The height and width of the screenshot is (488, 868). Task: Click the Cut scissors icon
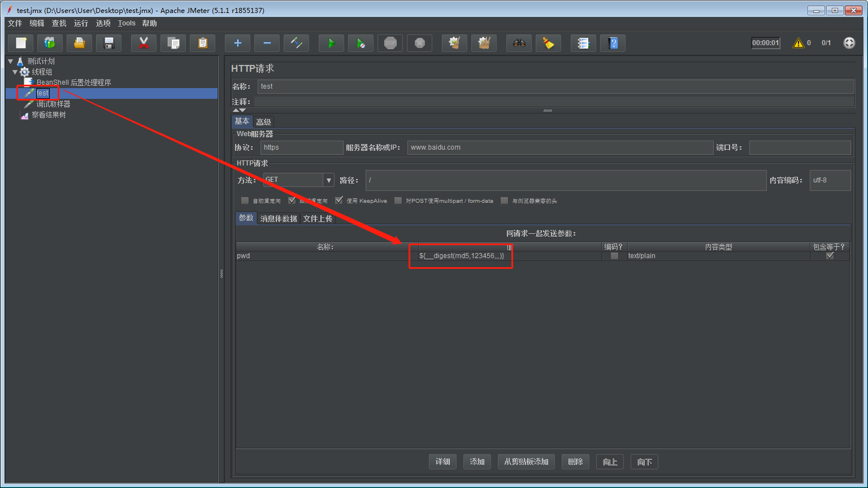click(x=144, y=43)
